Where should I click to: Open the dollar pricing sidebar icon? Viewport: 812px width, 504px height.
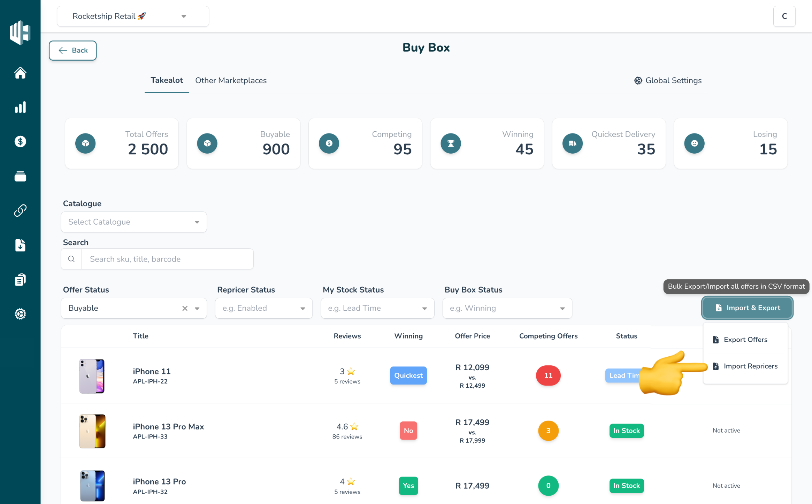(20, 141)
